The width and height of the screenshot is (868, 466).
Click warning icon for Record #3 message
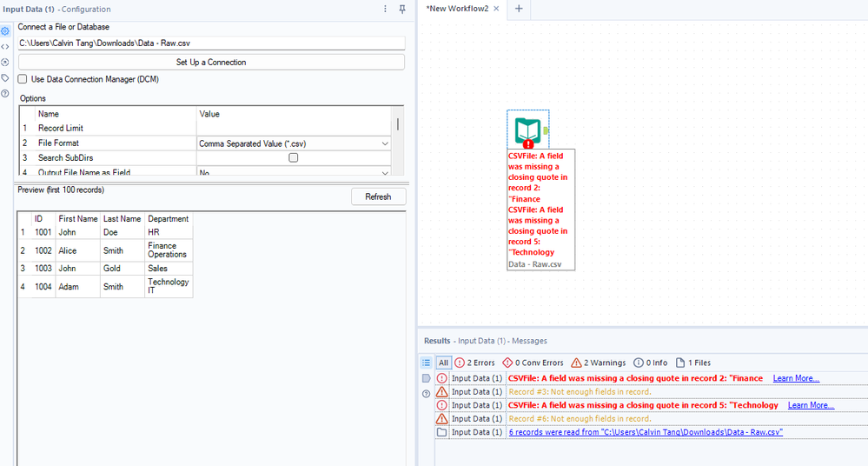tap(441, 392)
